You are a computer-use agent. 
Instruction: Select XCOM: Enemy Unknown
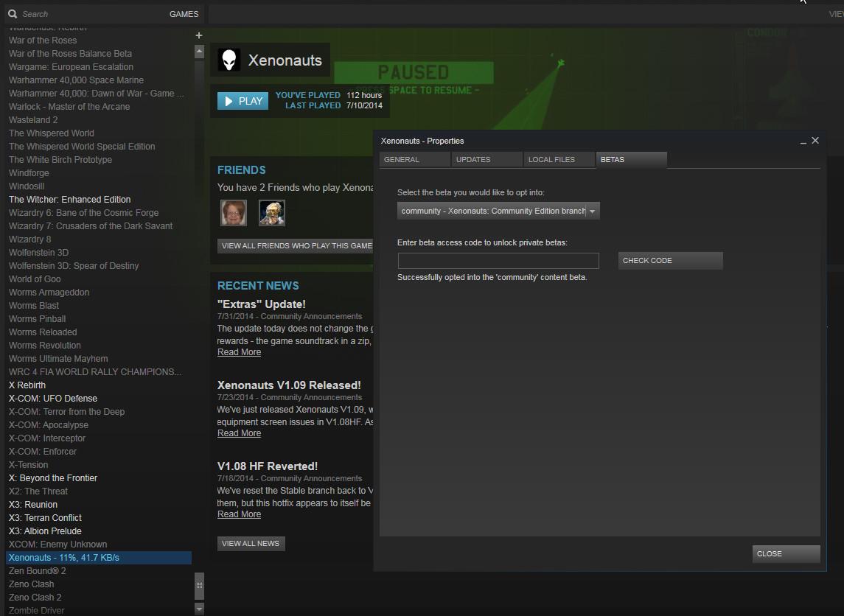pos(57,545)
